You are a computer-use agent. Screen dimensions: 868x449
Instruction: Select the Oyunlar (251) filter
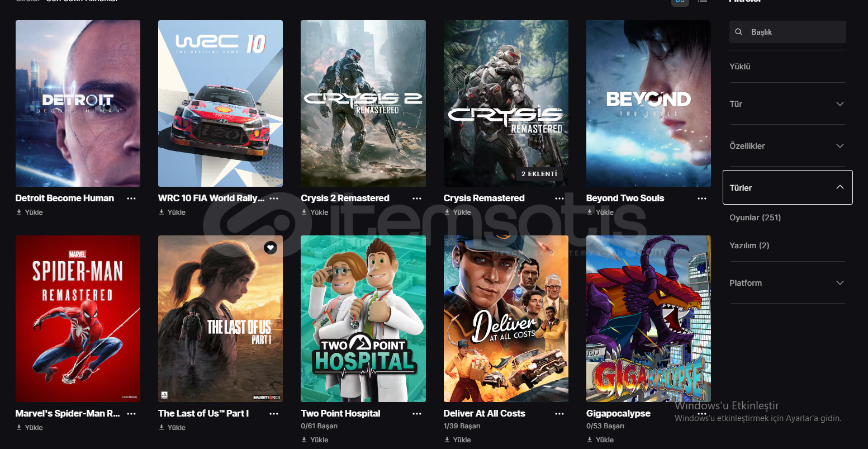coord(755,218)
